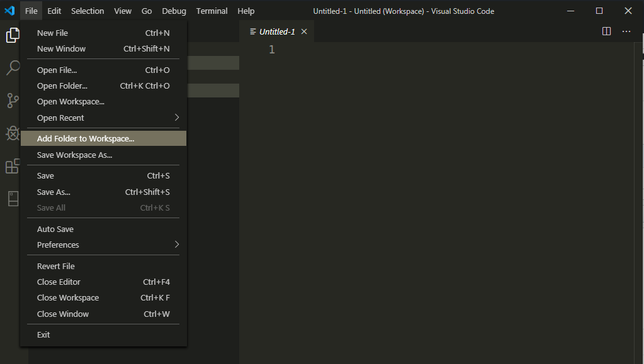Maximize the VS Code window

tap(599, 11)
